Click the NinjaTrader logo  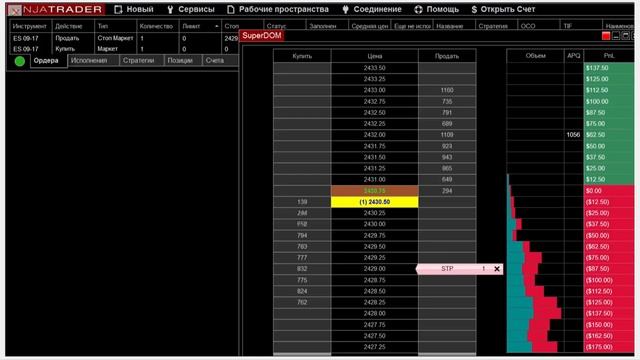[x=56, y=9]
